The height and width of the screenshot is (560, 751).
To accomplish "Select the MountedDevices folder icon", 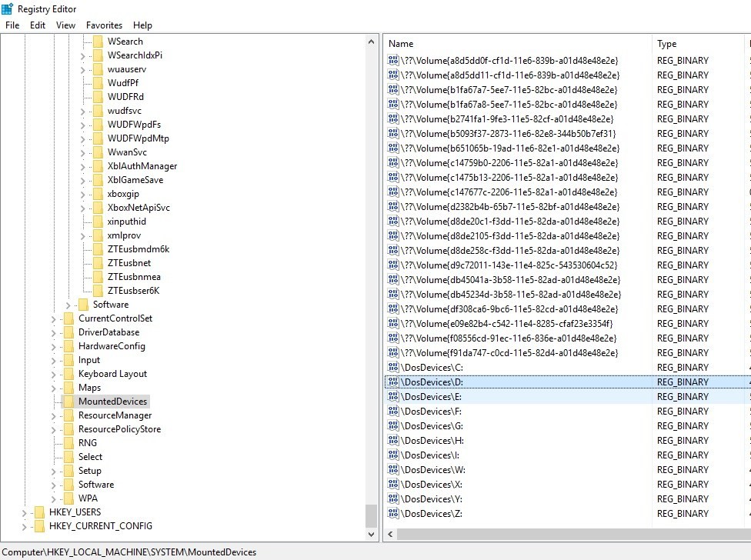I will pos(68,402).
